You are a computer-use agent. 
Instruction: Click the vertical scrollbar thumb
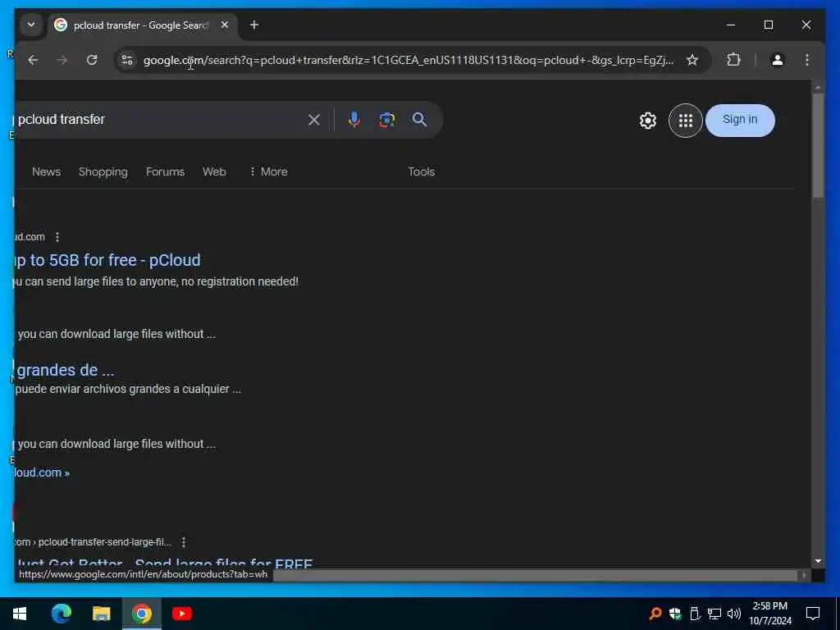[x=818, y=146]
